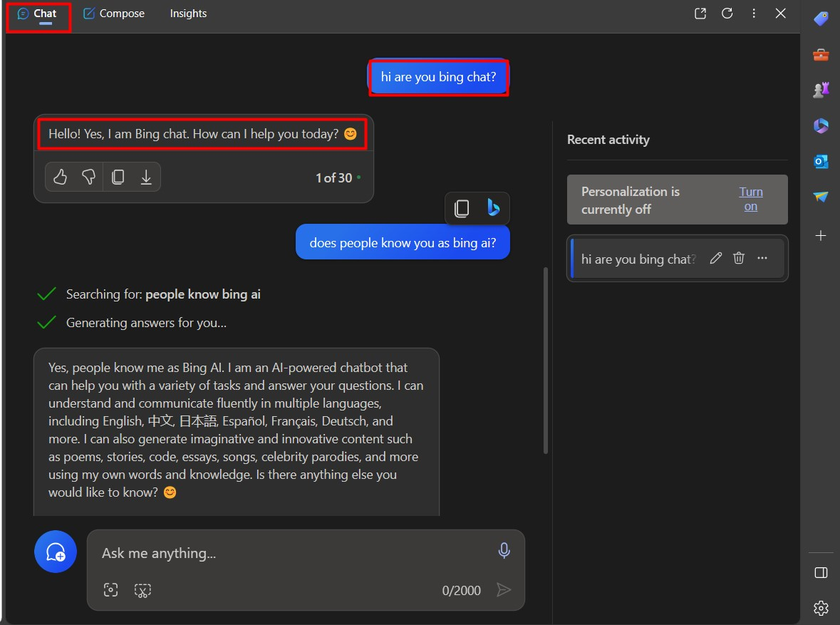The image size is (840, 625).
Task: Open the Games chess sidebar icon
Action: click(821, 90)
